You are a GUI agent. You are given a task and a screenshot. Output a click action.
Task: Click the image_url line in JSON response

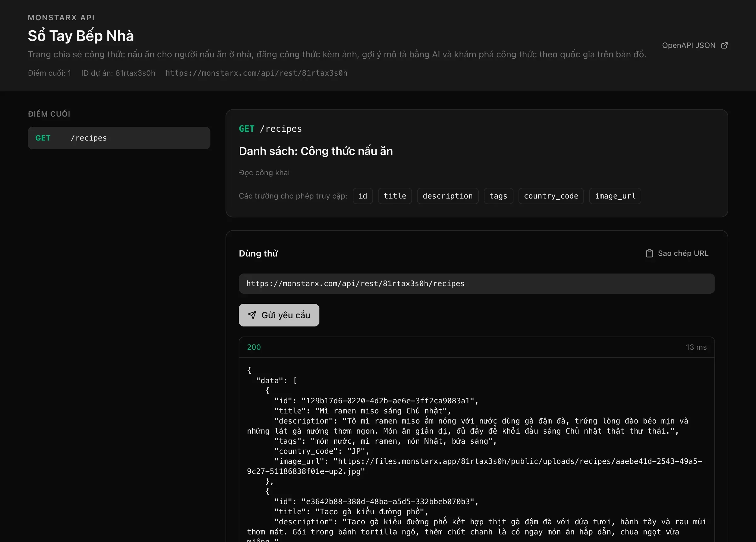pyautogui.click(x=475, y=466)
